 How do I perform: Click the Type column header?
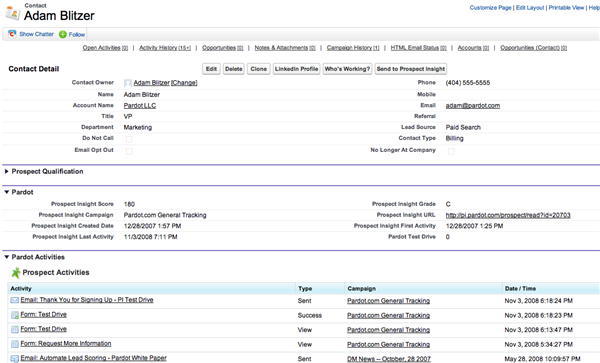(320, 288)
